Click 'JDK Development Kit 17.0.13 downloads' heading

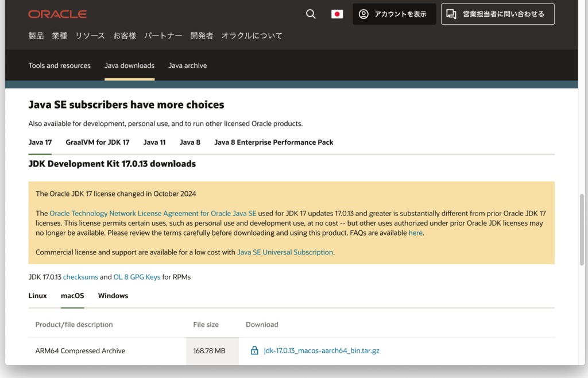tap(112, 164)
